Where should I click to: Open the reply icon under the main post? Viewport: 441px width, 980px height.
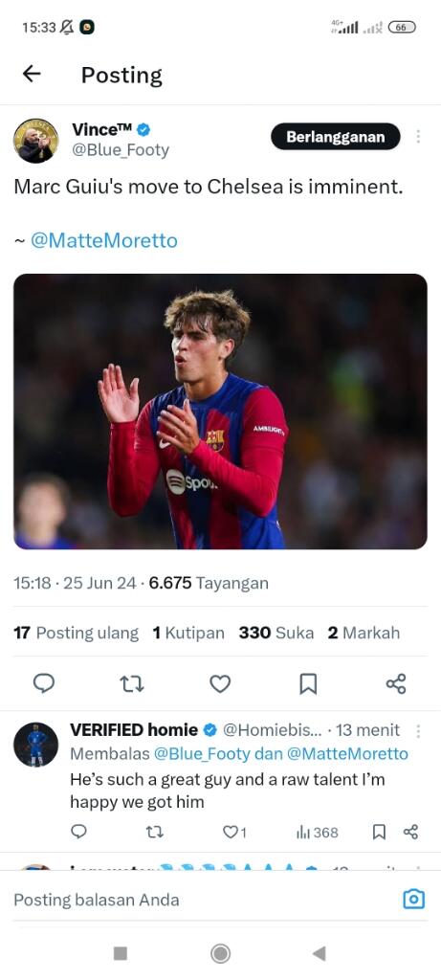pos(44,683)
